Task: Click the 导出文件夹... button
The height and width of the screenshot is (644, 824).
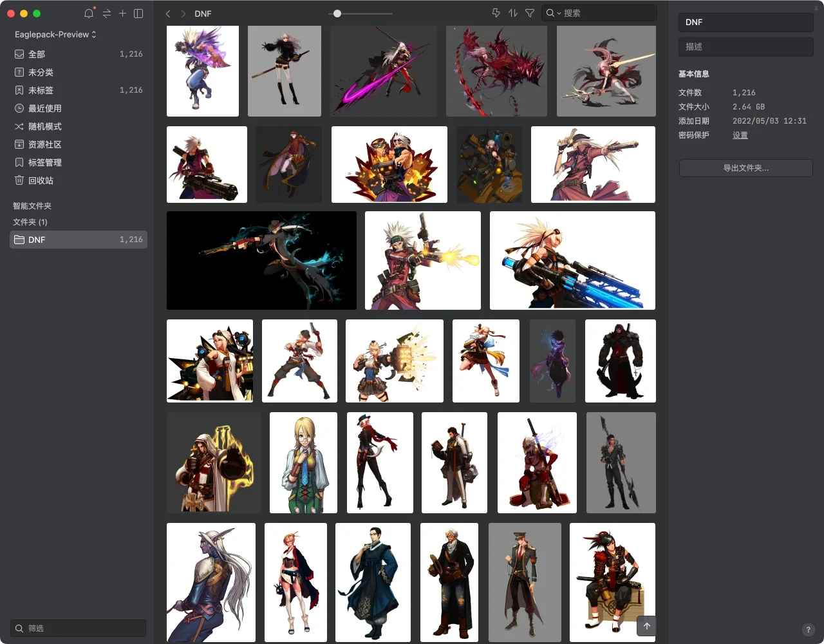Action: (745, 168)
